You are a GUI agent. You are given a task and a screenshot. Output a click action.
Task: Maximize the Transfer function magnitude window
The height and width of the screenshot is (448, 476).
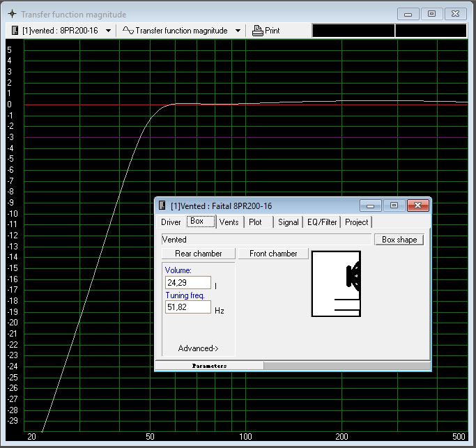click(x=431, y=14)
